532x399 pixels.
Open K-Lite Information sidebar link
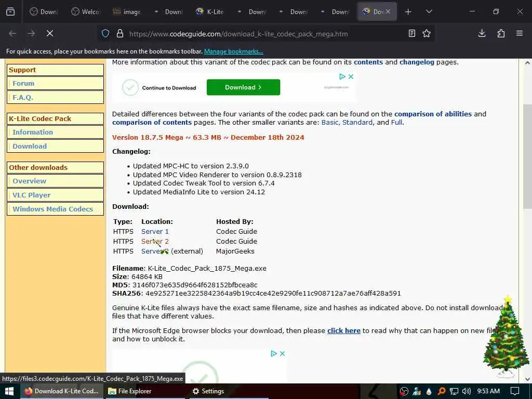(55, 132)
